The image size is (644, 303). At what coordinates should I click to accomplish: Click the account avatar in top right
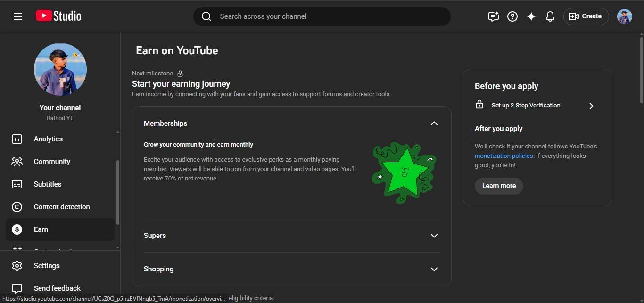point(625,16)
